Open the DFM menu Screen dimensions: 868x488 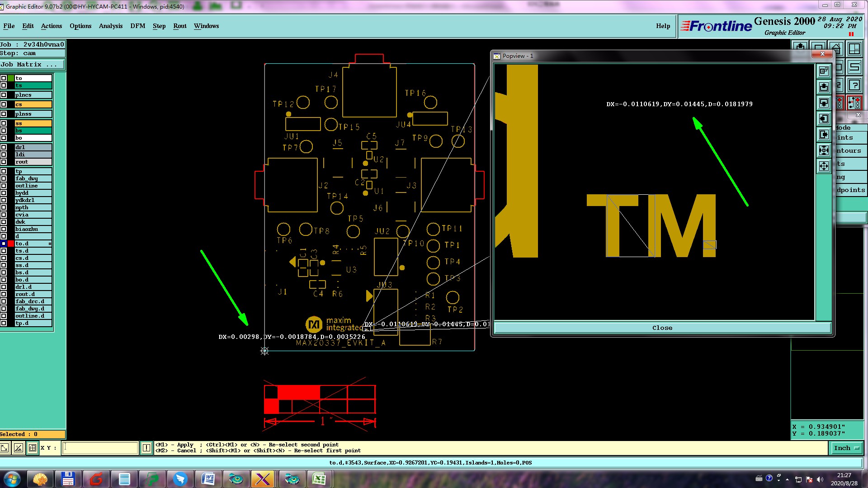click(x=138, y=26)
